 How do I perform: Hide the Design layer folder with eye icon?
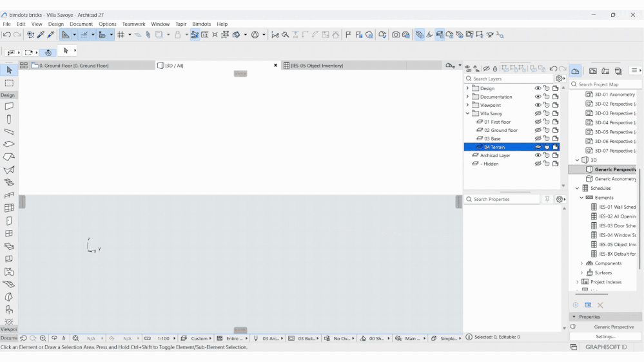click(538, 88)
